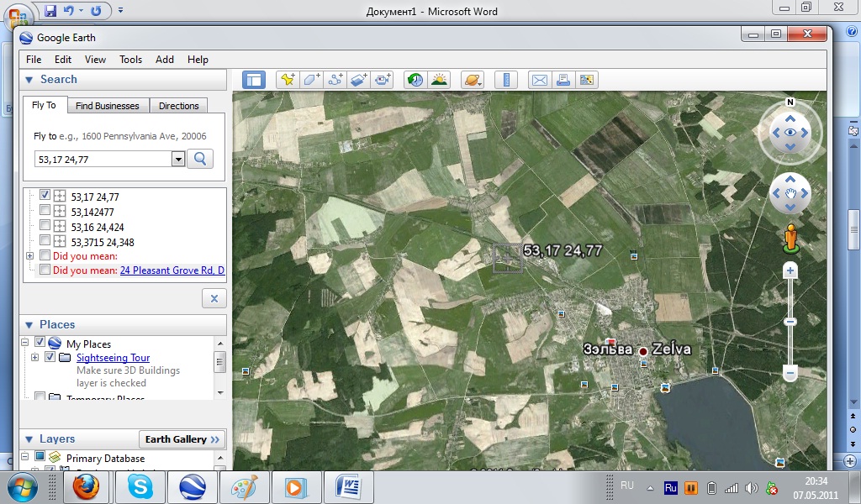861x504 pixels.
Task: Collapse the Search panel header triangle
Action: click(x=28, y=80)
